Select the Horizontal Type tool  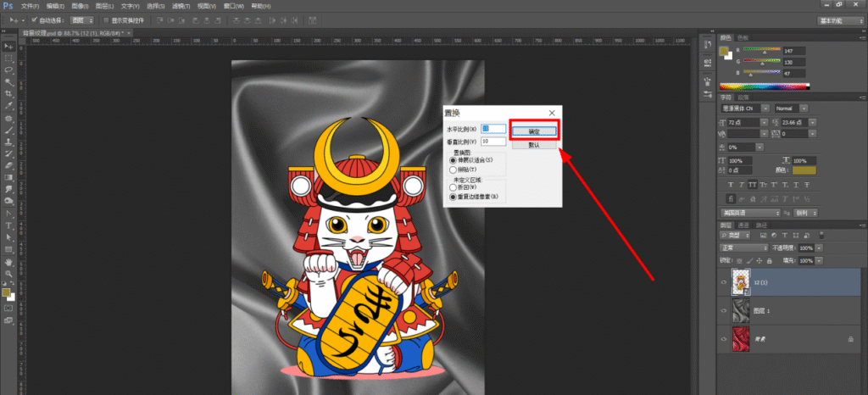tap(8, 225)
